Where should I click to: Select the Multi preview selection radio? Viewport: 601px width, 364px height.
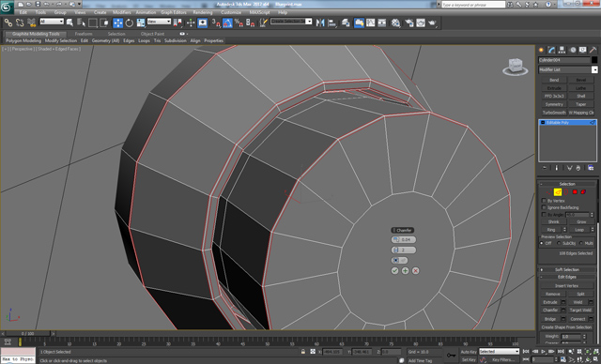point(581,243)
